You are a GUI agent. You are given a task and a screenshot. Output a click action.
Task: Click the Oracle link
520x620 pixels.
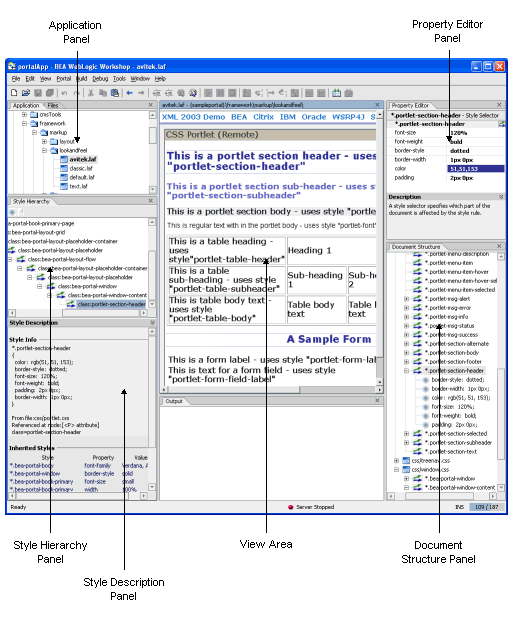(314, 117)
